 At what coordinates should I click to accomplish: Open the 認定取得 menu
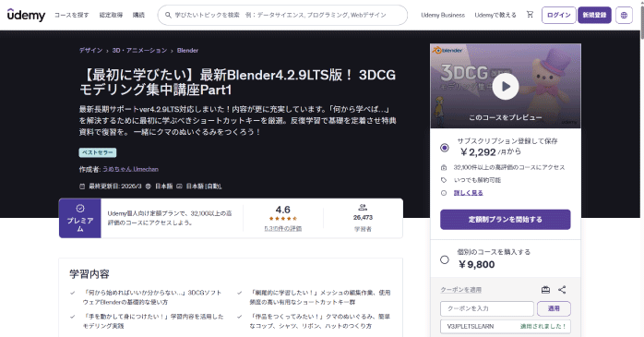pyautogui.click(x=111, y=15)
